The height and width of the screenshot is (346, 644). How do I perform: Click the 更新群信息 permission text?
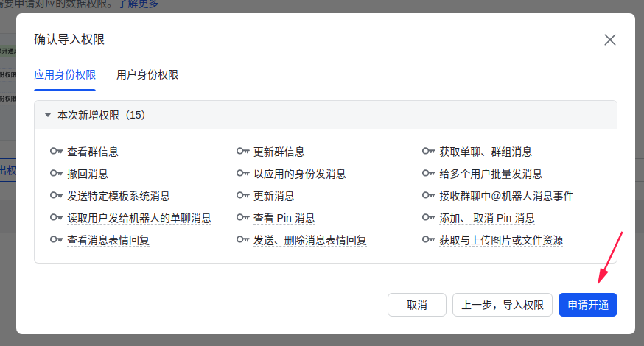(279, 152)
